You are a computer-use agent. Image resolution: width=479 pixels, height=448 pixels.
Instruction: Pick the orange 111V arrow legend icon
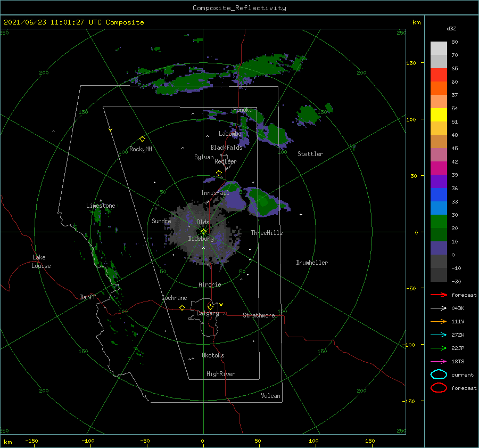[439, 321]
